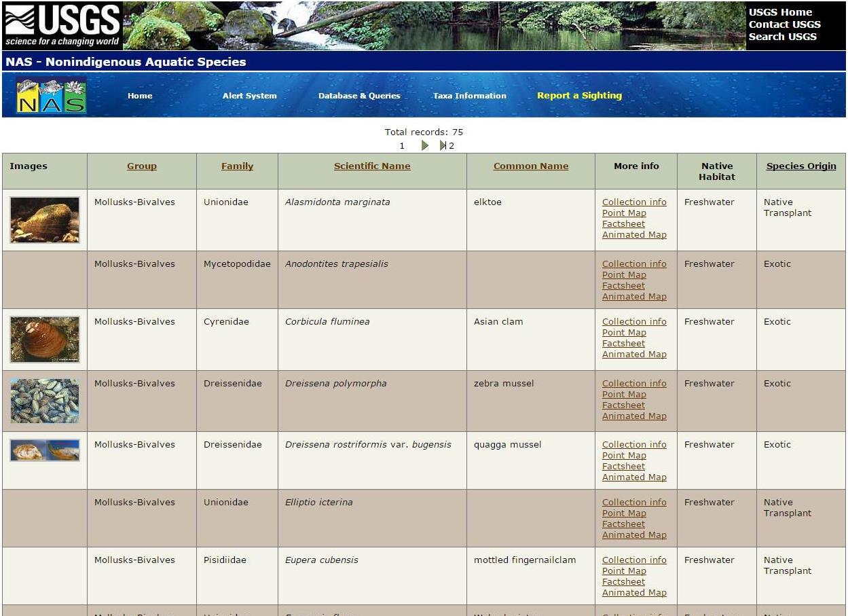Open the elktoe thumbnail image

[x=45, y=219]
